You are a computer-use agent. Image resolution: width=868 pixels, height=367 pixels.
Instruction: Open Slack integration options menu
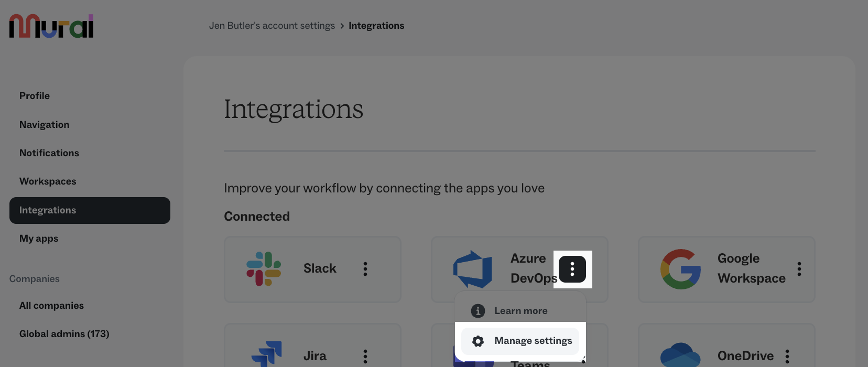[x=365, y=269]
